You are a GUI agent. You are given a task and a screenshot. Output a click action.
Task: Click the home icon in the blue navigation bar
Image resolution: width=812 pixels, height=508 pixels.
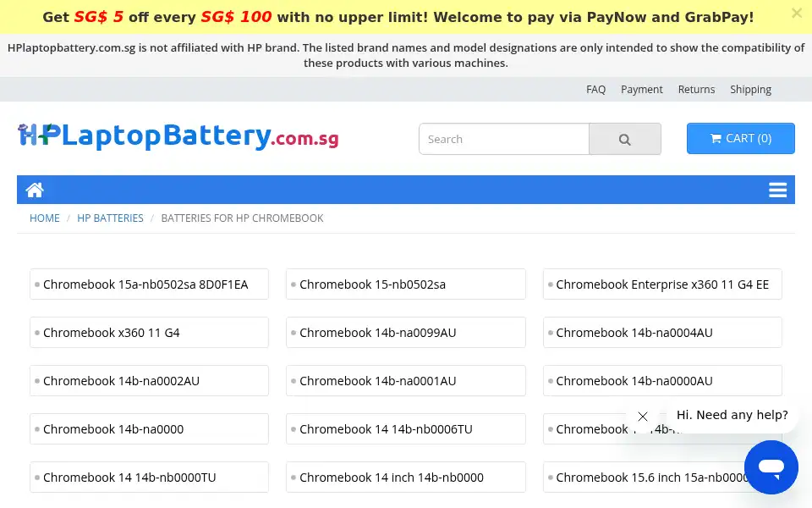[x=35, y=190]
